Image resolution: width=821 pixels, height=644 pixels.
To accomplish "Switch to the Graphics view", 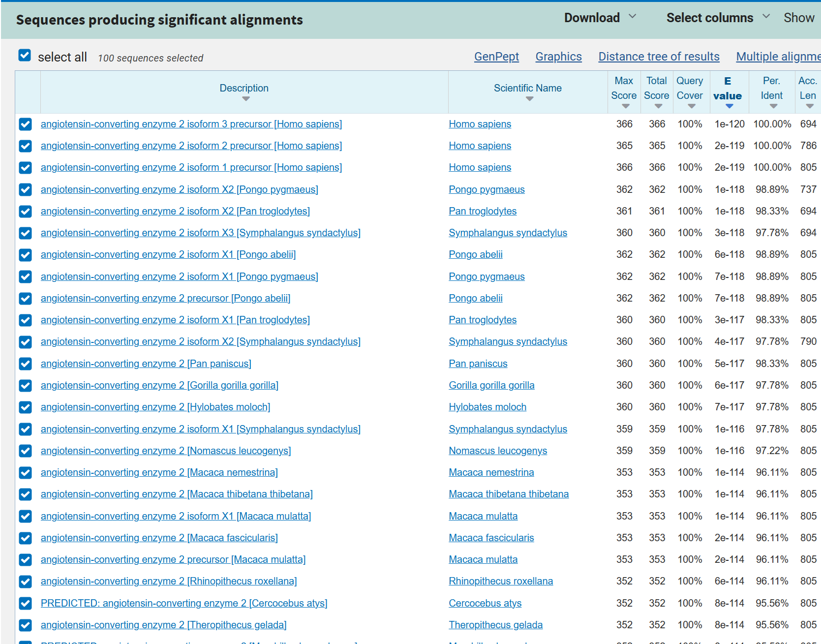I will (558, 57).
